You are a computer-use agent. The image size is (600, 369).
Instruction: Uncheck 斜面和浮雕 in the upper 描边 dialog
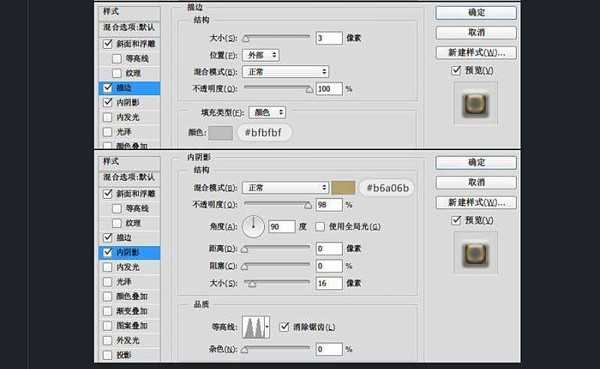(108, 44)
